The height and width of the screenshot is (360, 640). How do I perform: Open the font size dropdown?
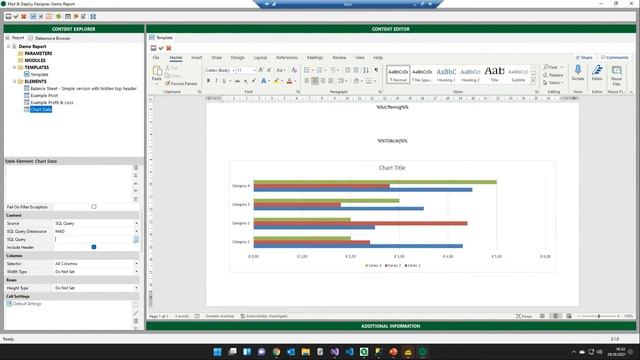tap(254, 70)
